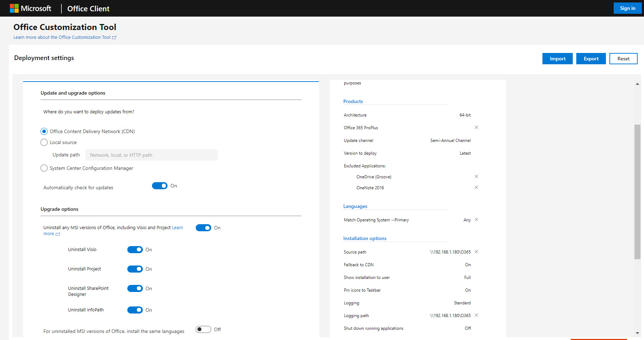The width and height of the screenshot is (644, 340).
Task: Toggle Uninstall SharePoint Designer switch
Action: click(135, 288)
